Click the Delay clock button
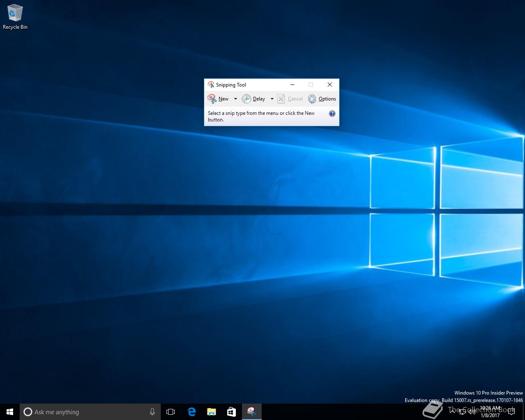 click(x=253, y=99)
